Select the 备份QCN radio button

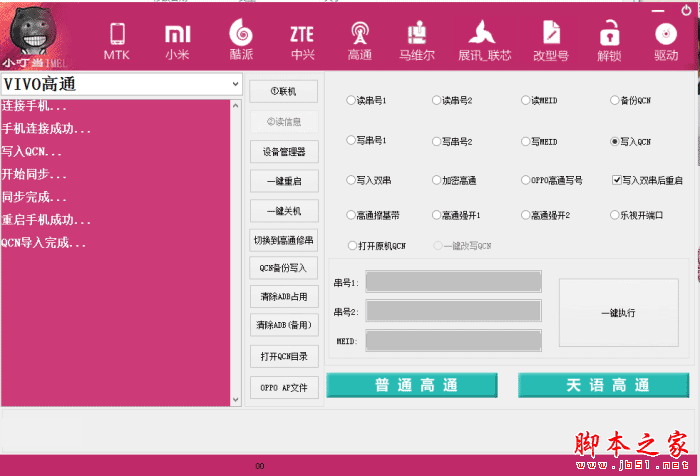tap(614, 100)
